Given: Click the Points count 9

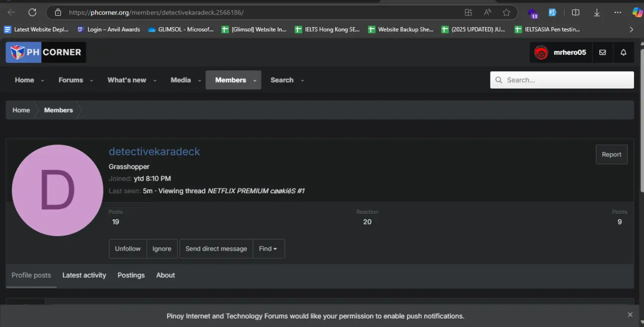Looking at the screenshot, I should 619,222.
